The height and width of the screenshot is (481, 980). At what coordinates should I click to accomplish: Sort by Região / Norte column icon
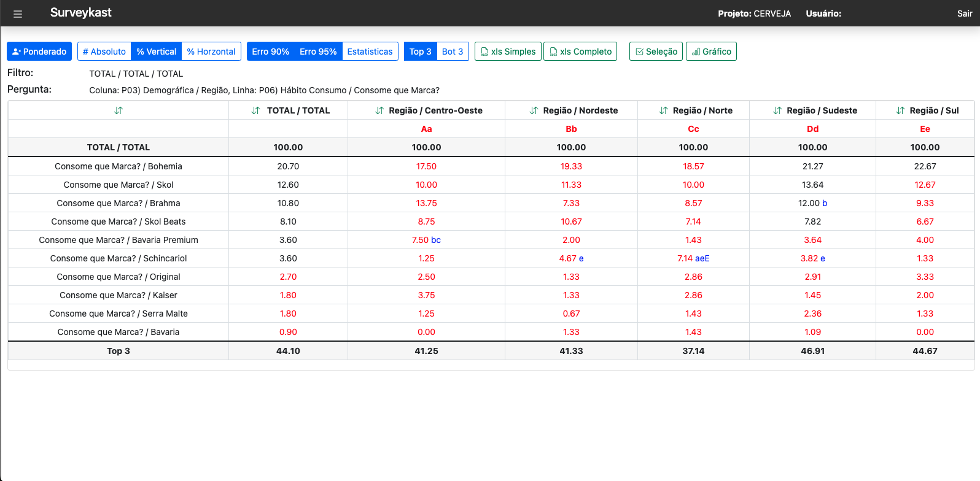click(x=663, y=110)
